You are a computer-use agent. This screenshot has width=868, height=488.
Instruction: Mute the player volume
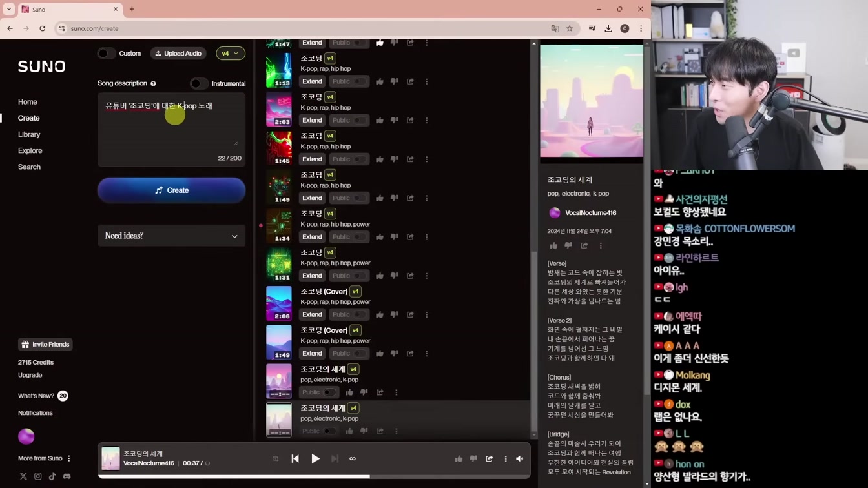click(520, 459)
